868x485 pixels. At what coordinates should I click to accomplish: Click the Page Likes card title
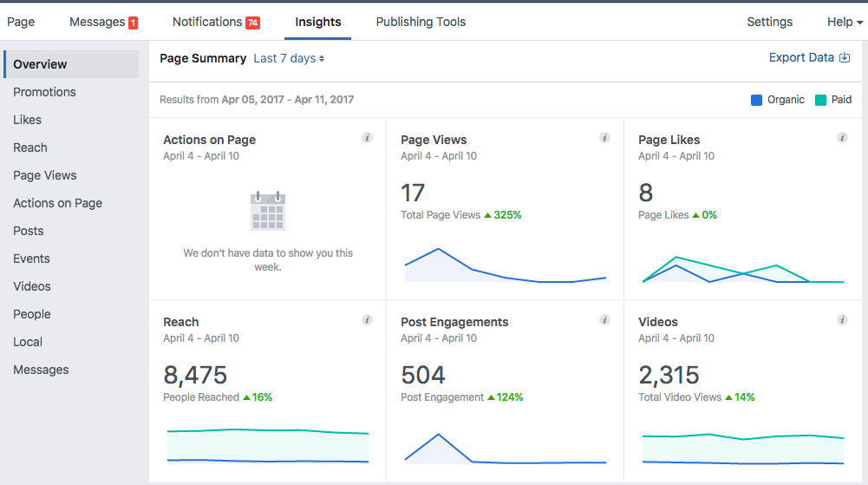point(669,140)
